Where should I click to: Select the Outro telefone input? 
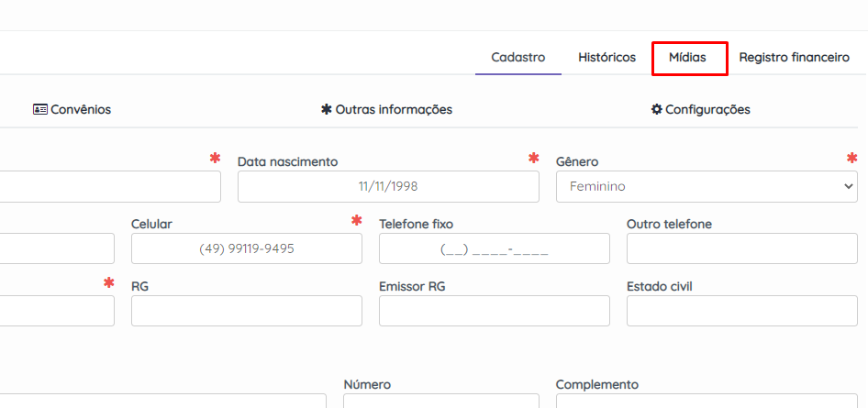(x=741, y=248)
